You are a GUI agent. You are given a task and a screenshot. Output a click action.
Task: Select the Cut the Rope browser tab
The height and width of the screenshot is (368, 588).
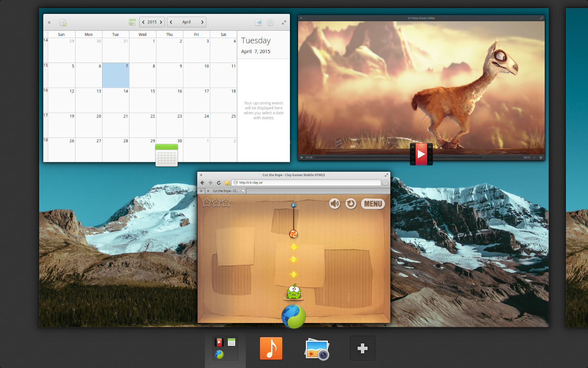tap(225, 191)
